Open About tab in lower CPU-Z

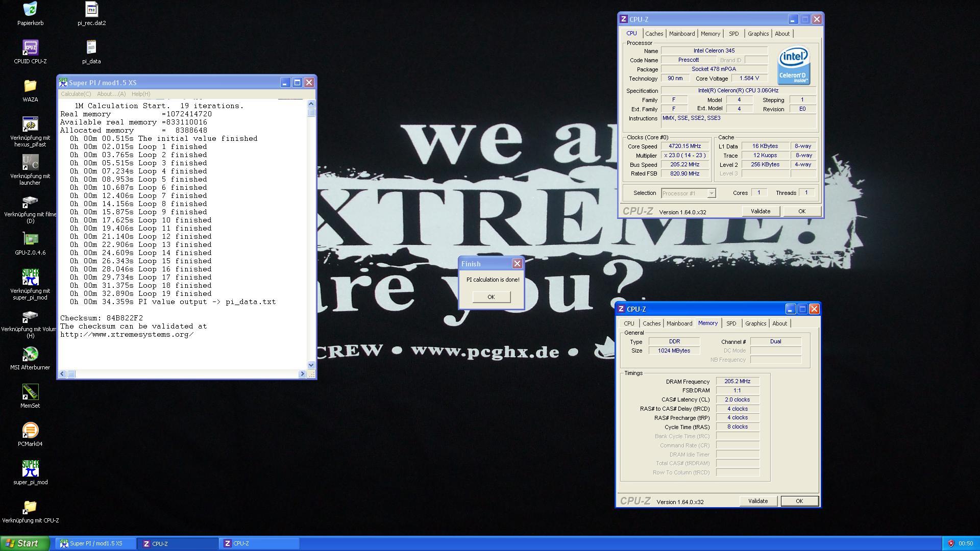[x=779, y=323]
